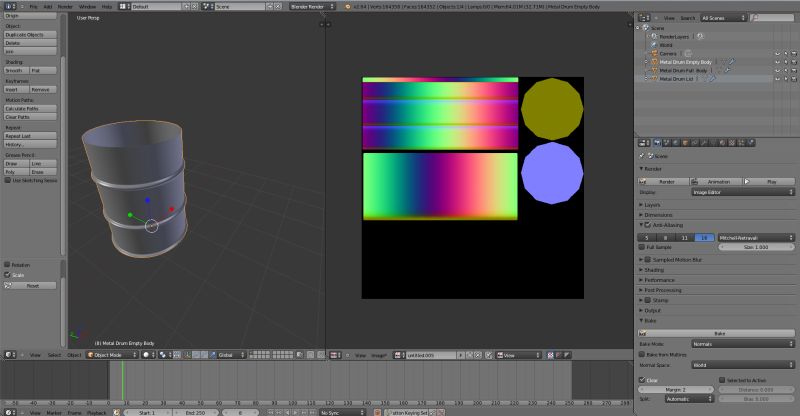The image size is (800, 416).
Task: Open the Modifiers wrench properties tab
Action: [x=704, y=143]
